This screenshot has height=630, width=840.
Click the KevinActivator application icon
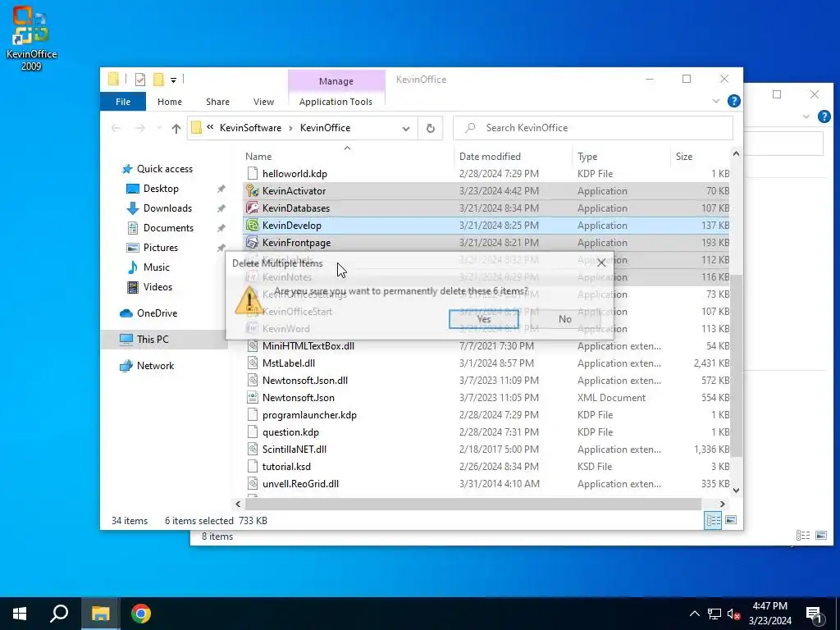click(x=253, y=190)
